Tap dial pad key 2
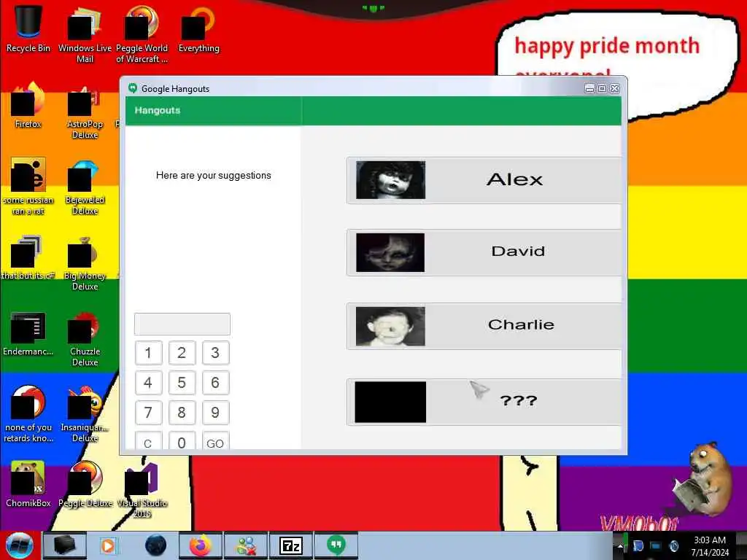This screenshot has width=747, height=560. 182,353
